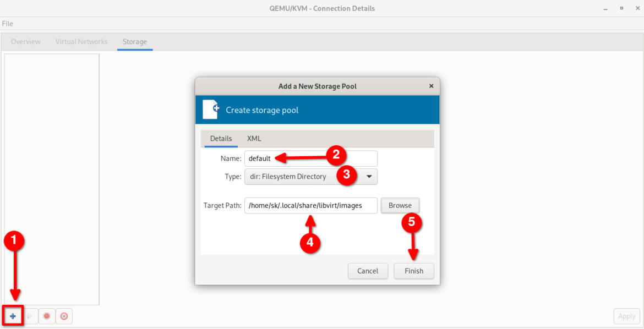Click the restore icon on the window titlebar
Viewport: 644px width, 329px height.
(x=620, y=8)
